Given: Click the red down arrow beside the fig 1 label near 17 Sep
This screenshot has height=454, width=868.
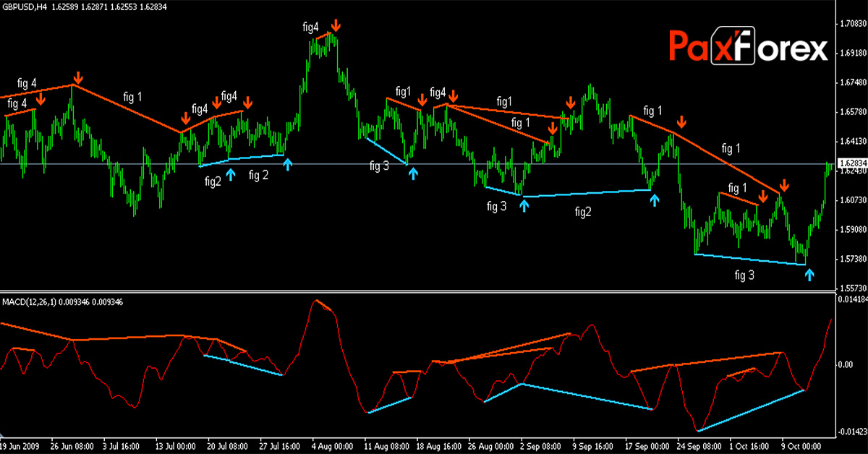Looking at the screenshot, I should click(x=682, y=121).
